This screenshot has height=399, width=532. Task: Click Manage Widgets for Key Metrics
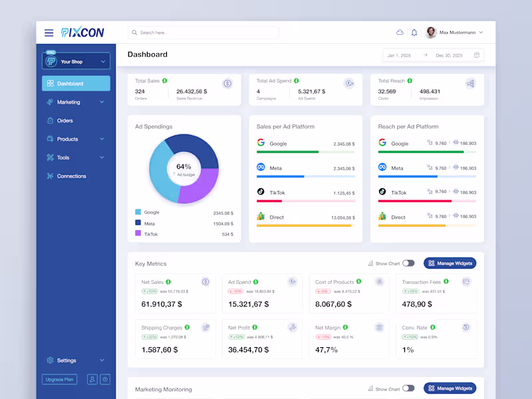pos(450,263)
